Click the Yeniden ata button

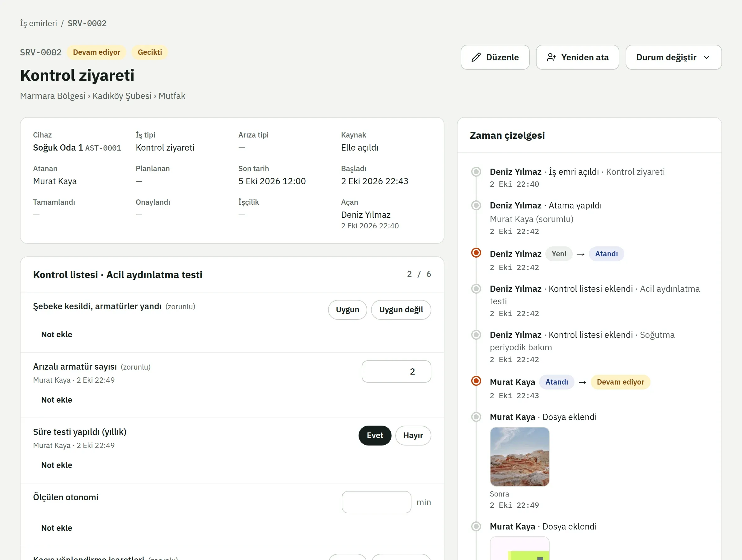point(577,57)
